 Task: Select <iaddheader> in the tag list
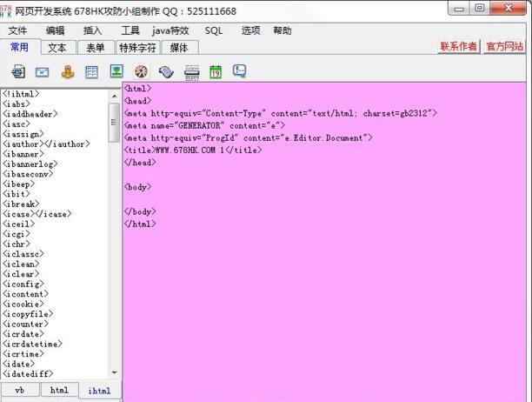tap(30, 114)
